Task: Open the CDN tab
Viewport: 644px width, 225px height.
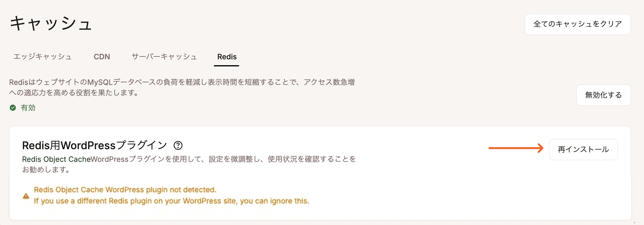Action: click(x=102, y=57)
